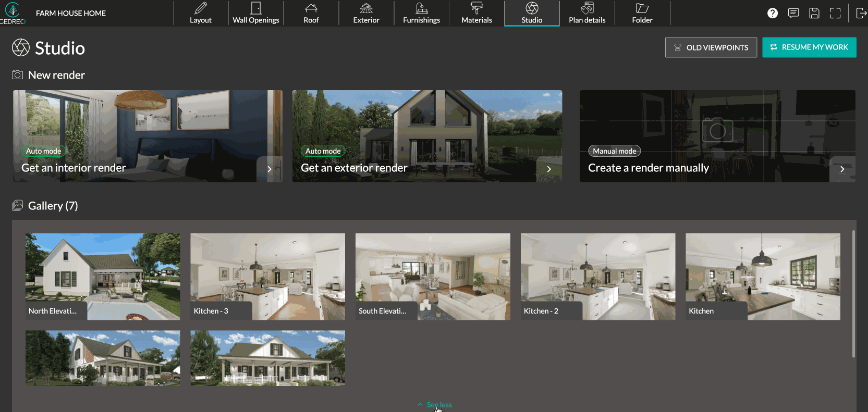This screenshot has width=868, height=412.
Task: Switch to the Wall Openings tab
Action: tap(256, 13)
